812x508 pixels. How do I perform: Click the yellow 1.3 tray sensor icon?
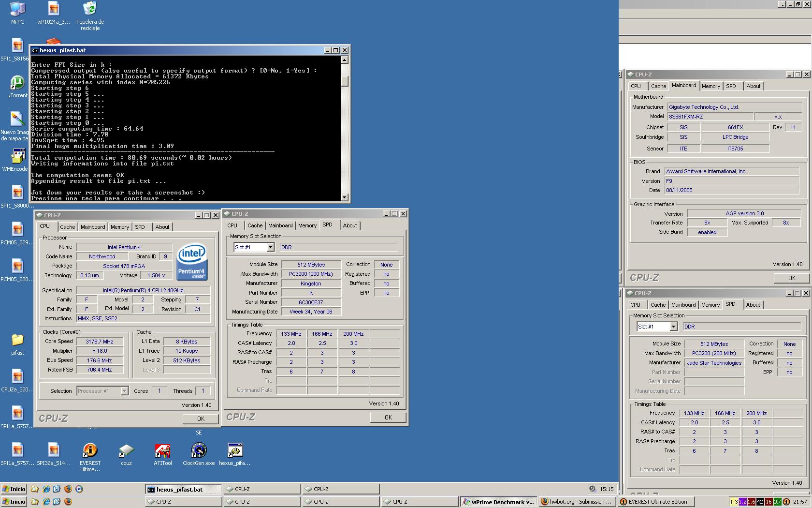tap(734, 502)
